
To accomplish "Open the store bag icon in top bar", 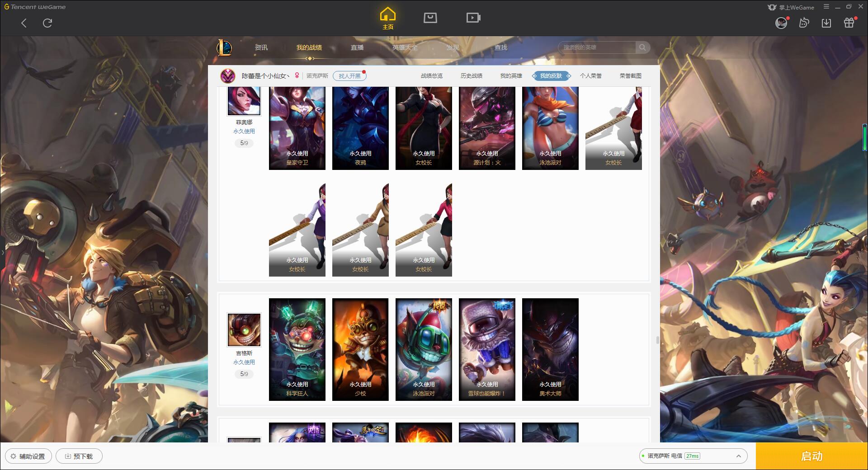I will pos(430,18).
